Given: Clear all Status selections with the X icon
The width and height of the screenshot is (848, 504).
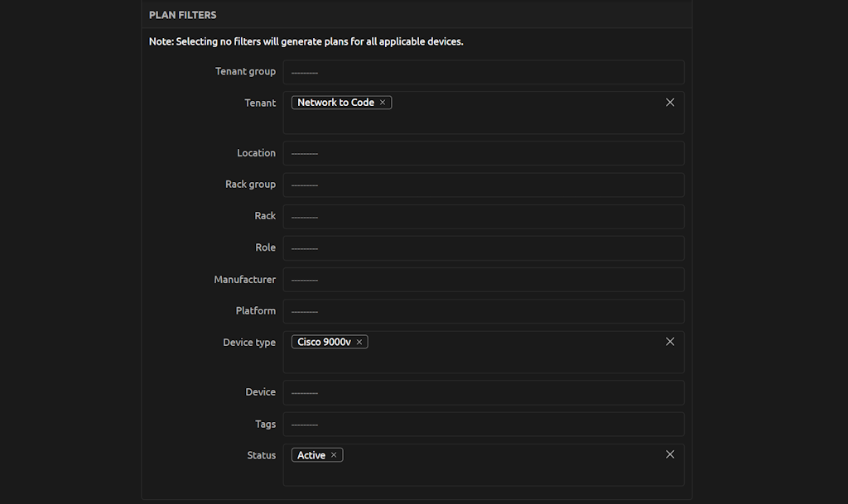Looking at the screenshot, I should (x=670, y=454).
